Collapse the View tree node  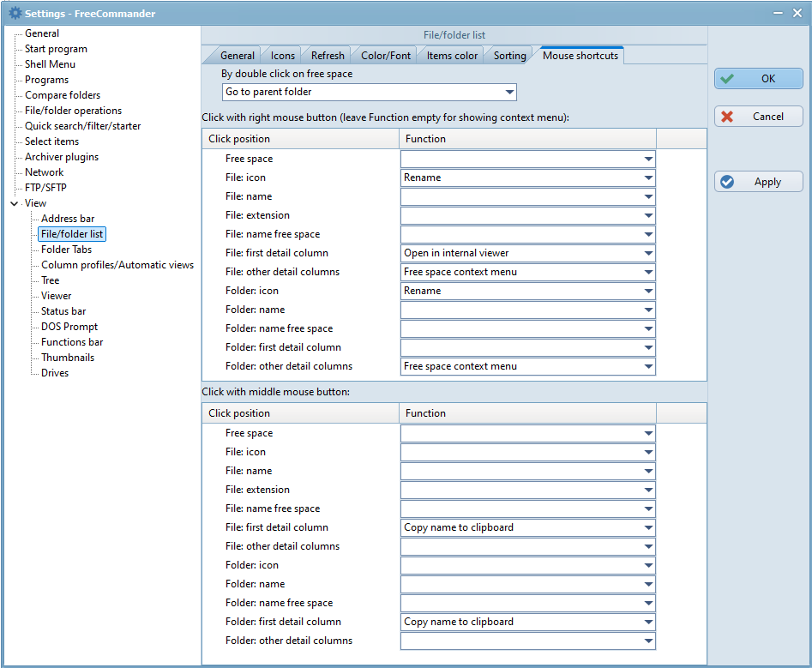coord(14,203)
